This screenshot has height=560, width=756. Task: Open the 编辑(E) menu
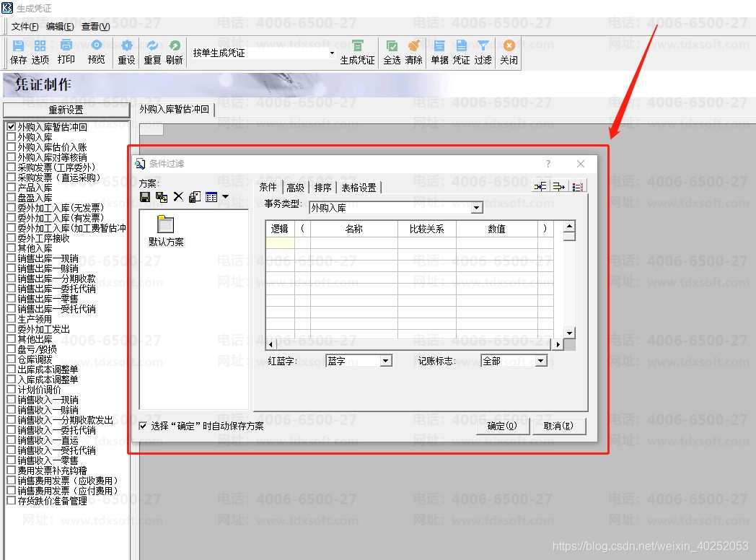pyautogui.click(x=61, y=27)
